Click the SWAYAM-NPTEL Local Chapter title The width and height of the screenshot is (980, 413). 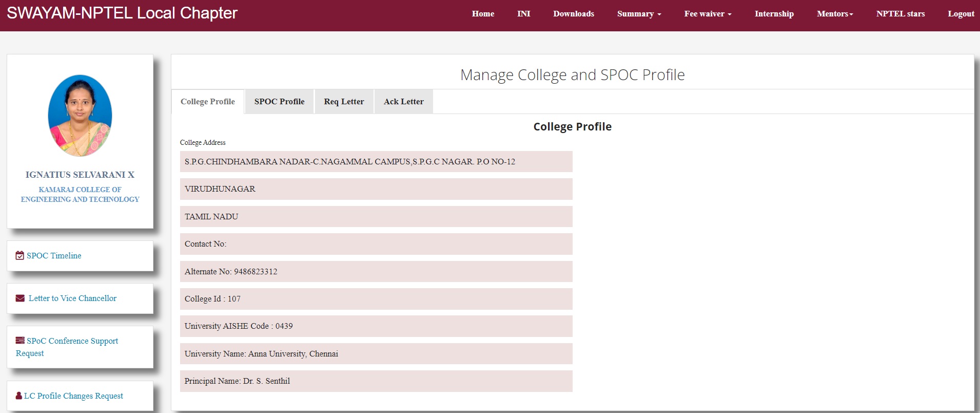[122, 13]
